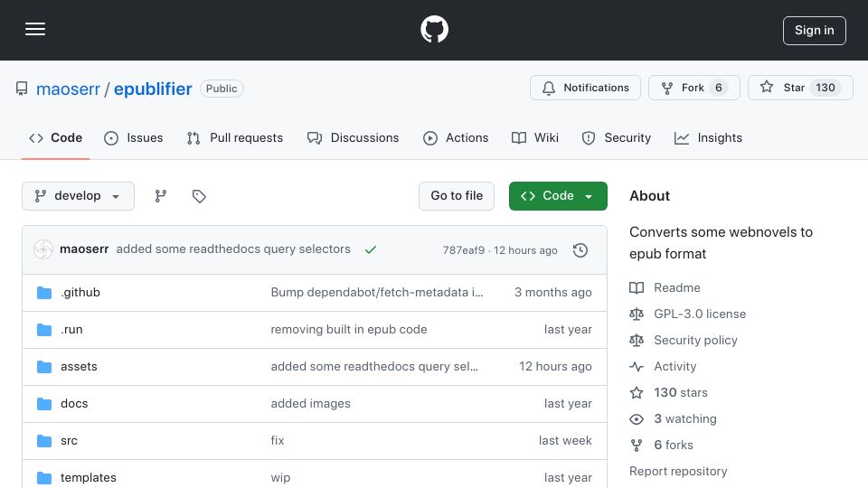Image resolution: width=868 pixels, height=488 pixels.
Task: Click the book icon beside Readme
Action: pos(637,287)
